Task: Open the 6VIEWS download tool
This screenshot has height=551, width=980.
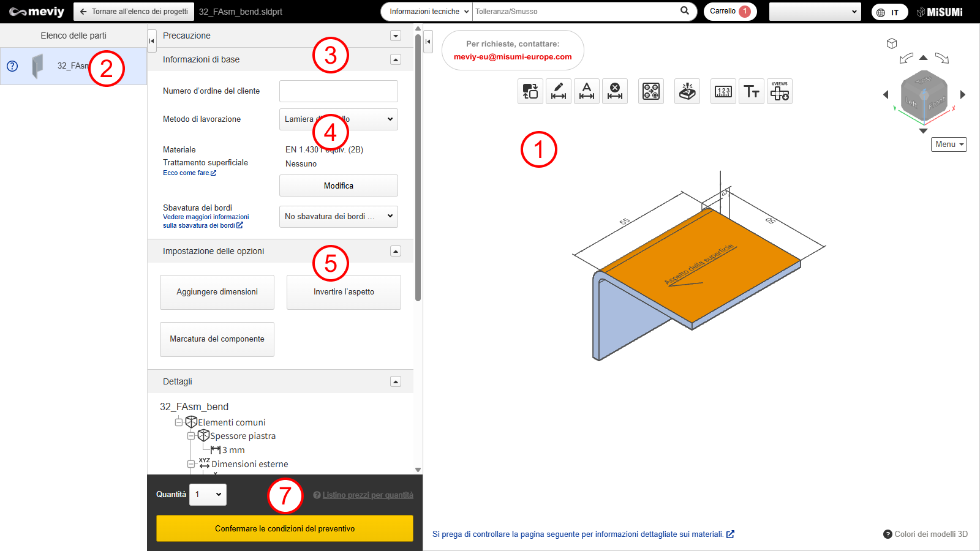Action: tap(780, 91)
